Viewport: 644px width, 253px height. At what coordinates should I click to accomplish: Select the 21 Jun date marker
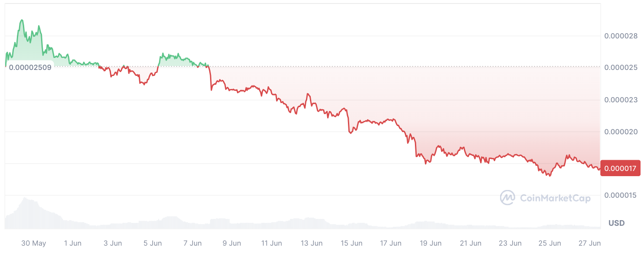coord(470,244)
